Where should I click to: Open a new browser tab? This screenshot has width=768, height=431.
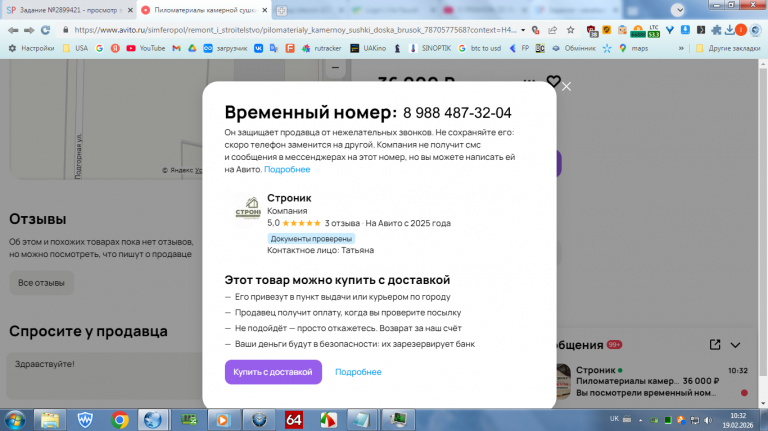click(x=281, y=10)
